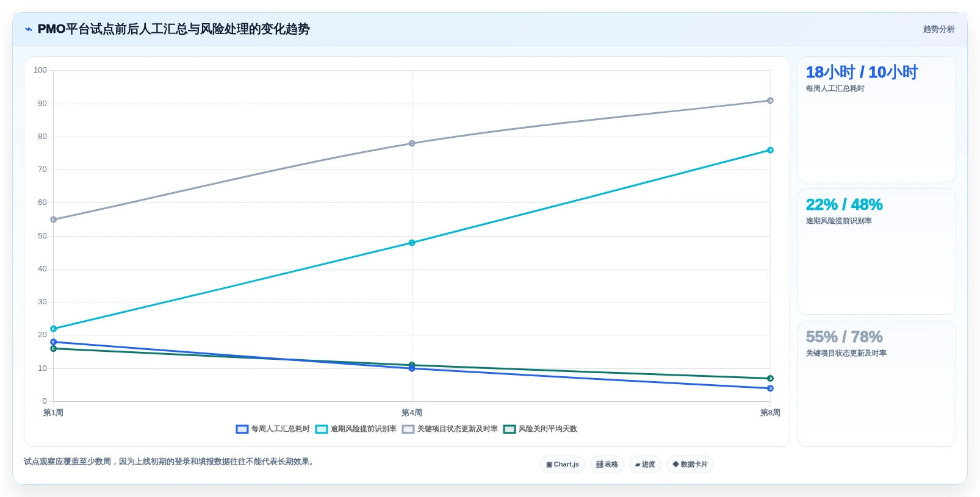Click the PMO平台试点 chart title
The width and height of the screenshot is (980, 497).
(x=173, y=29)
